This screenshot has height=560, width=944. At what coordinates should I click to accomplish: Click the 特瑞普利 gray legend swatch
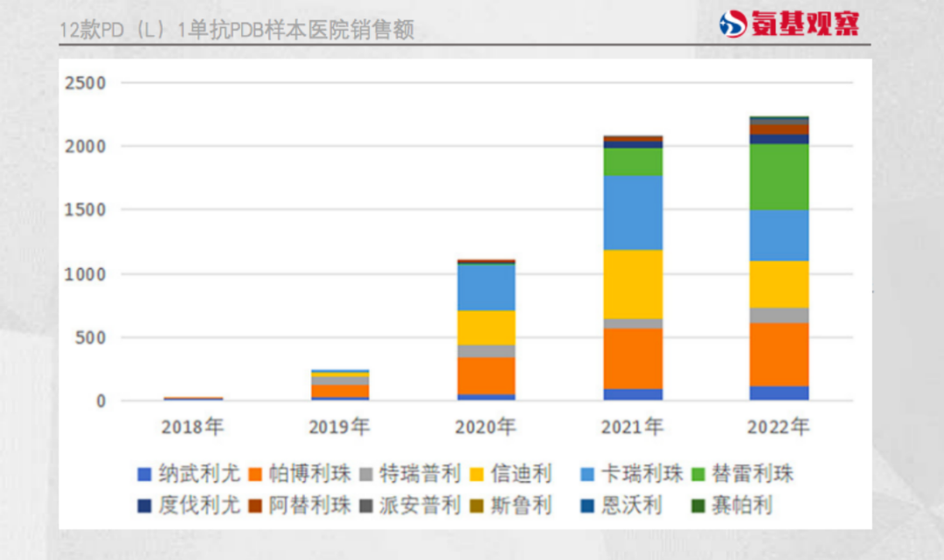pos(366,474)
